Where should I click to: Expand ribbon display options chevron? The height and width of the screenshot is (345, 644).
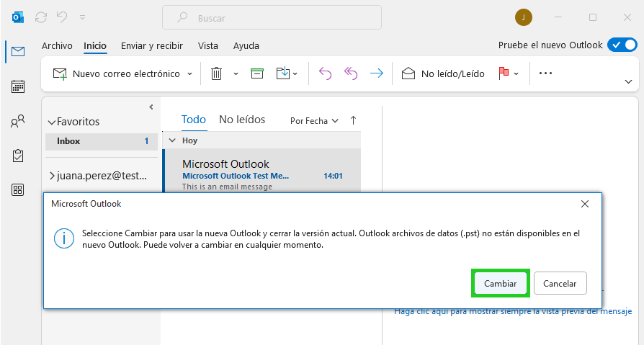[628, 81]
